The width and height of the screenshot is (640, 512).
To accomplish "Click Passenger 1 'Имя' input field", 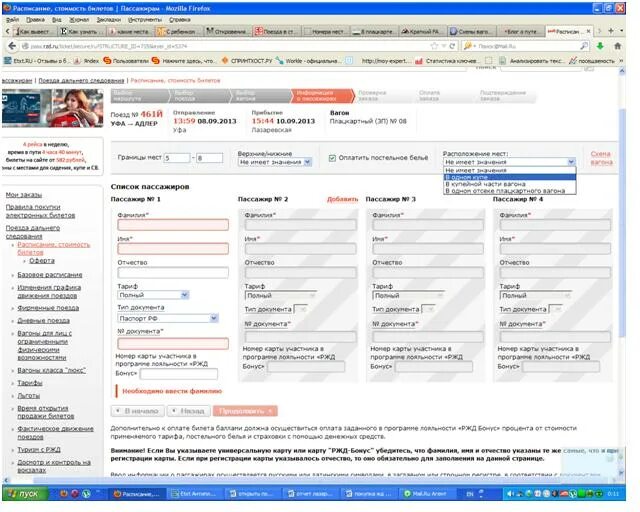I will pos(173,249).
